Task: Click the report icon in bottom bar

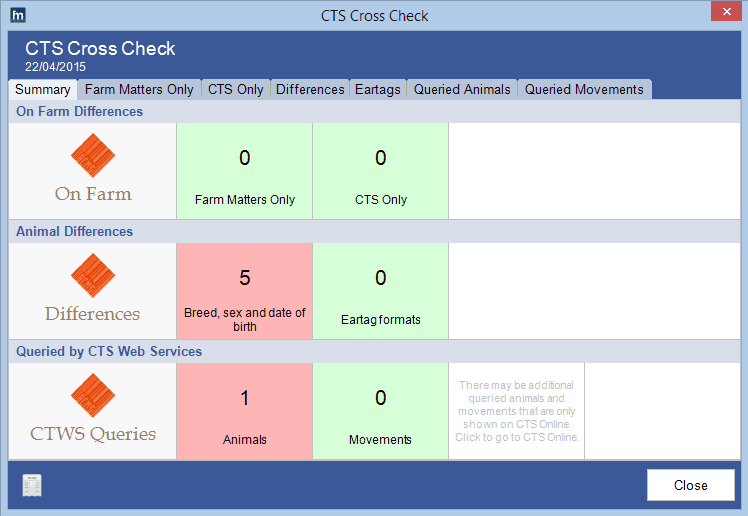Action: coord(33,486)
